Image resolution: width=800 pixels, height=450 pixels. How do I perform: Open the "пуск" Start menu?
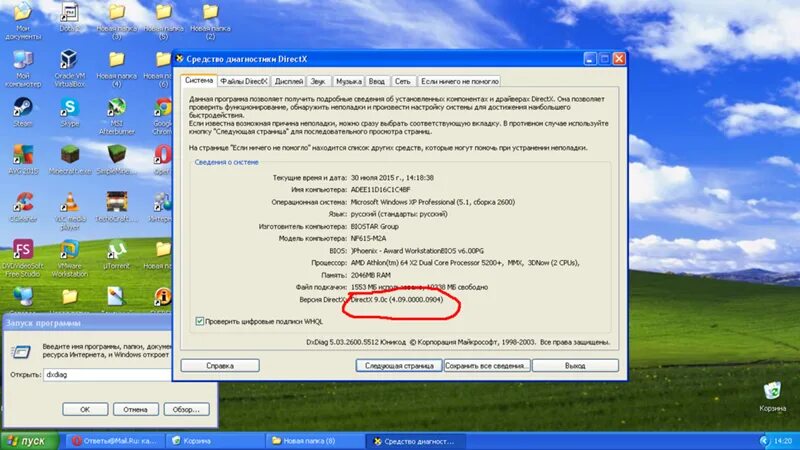coord(30,441)
